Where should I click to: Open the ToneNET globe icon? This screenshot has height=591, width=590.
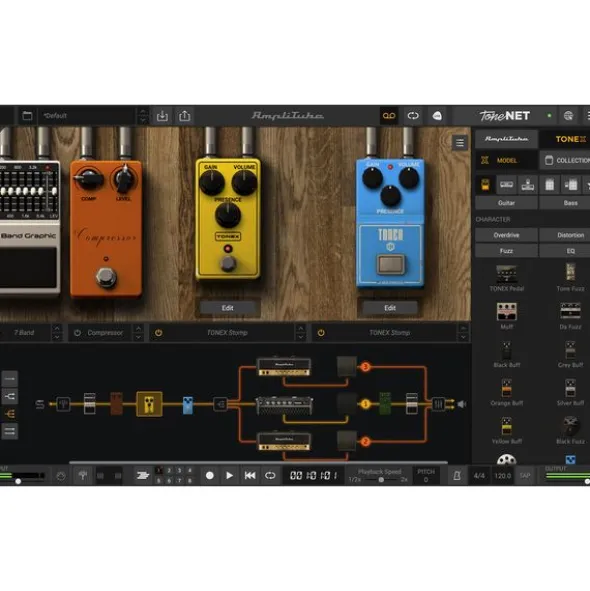[x=569, y=116]
